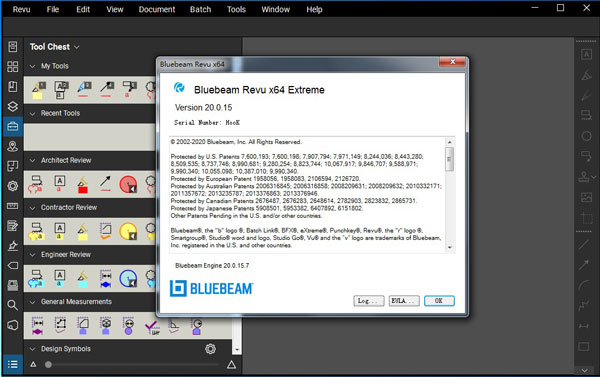Collapse the My Tools section
Viewport: 600px width, 377px height.
pos(33,66)
